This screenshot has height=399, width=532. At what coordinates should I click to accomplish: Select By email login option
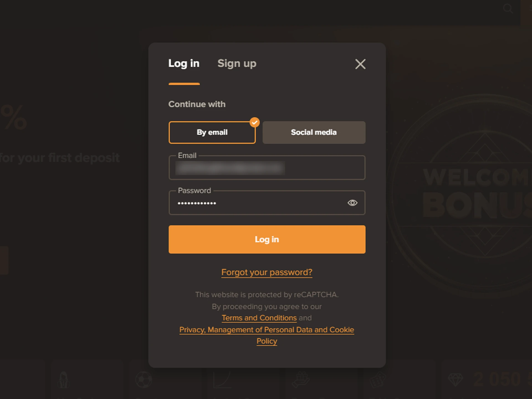point(212,132)
